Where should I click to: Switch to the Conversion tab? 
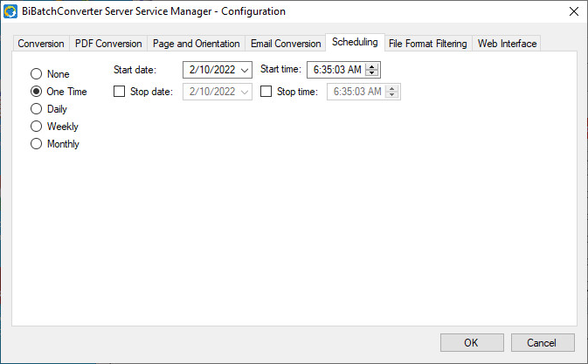[x=40, y=44]
